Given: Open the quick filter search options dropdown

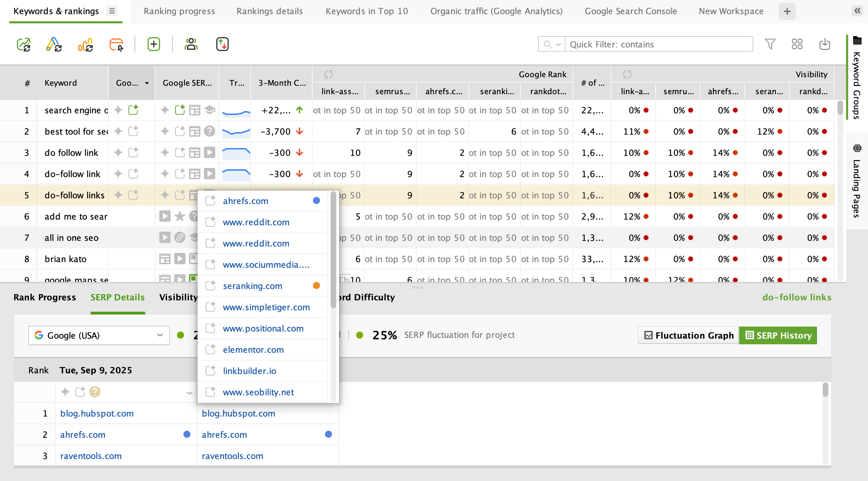Looking at the screenshot, I should coord(552,44).
